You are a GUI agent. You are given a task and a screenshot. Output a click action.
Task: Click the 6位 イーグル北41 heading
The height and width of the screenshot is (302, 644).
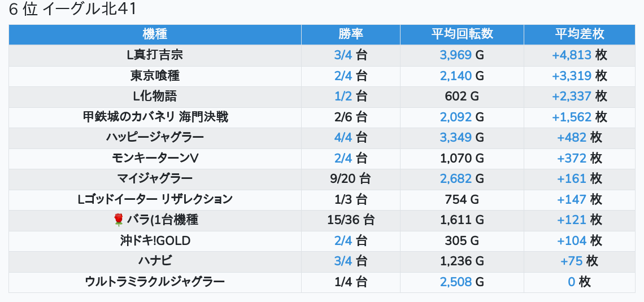tap(73, 10)
